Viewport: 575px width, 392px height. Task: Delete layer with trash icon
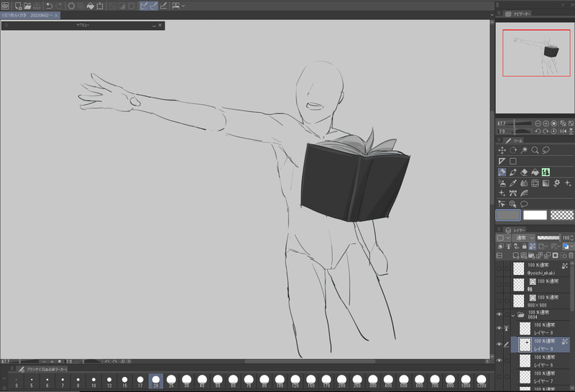[x=571, y=256]
